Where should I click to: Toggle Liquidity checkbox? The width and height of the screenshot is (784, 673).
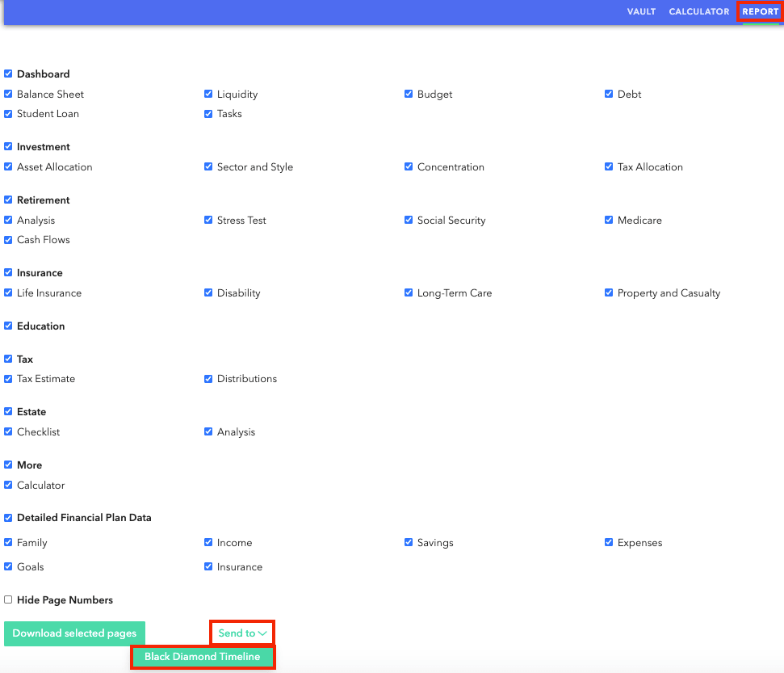coord(208,94)
